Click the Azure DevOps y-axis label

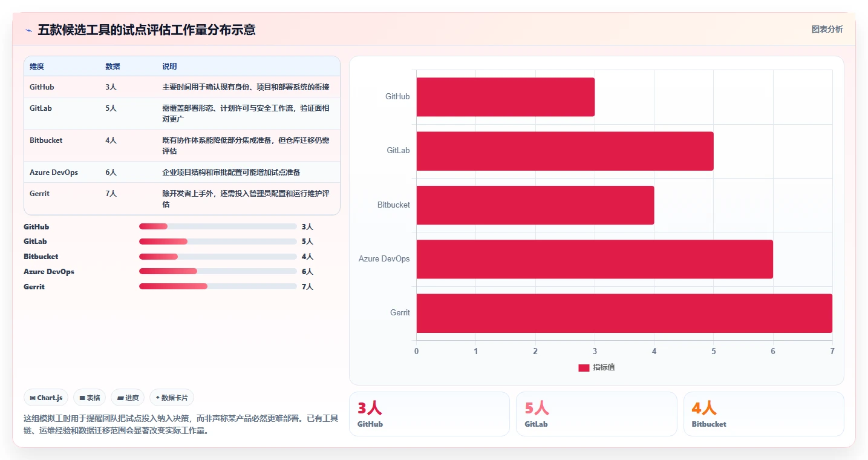pyautogui.click(x=384, y=259)
